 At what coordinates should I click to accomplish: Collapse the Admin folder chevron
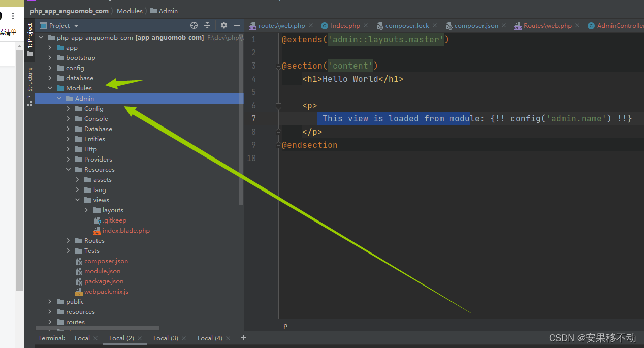click(59, 99)
